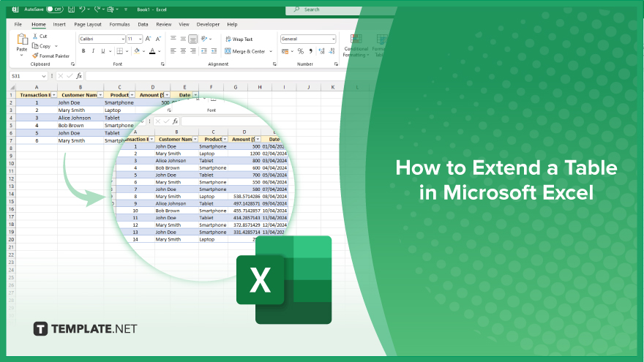This screenshot has width=644, height=362.
Task: Open the Number group dialog launcher
Action: coord(336,64)
